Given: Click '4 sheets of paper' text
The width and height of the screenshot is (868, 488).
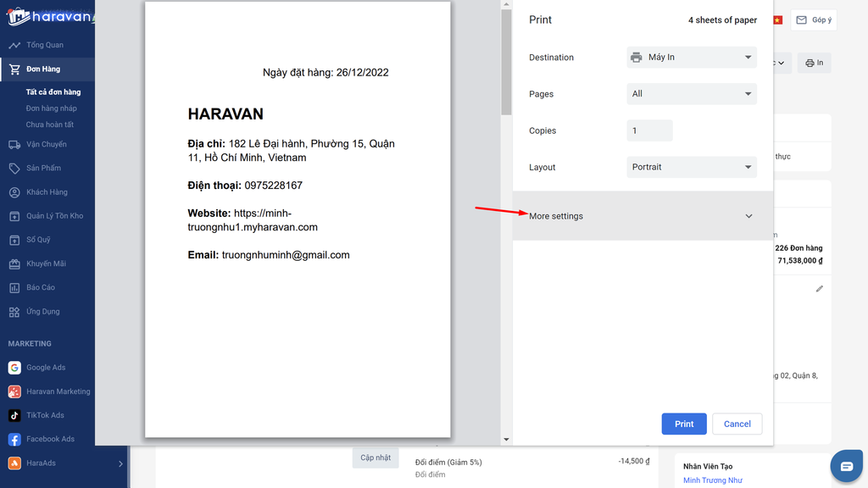Looking at the screenshot, I should tap(722, 20).
